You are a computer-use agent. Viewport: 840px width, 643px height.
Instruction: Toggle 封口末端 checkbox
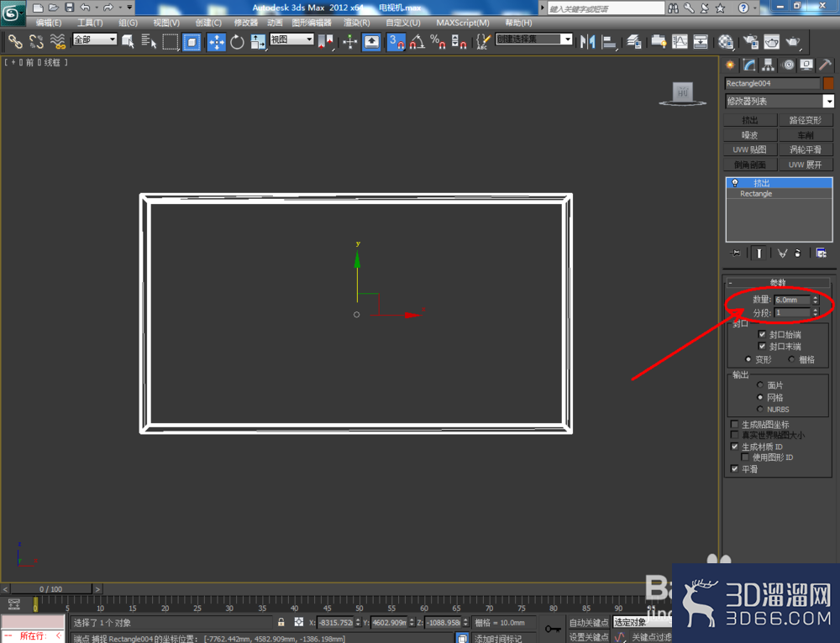(762, 347)
